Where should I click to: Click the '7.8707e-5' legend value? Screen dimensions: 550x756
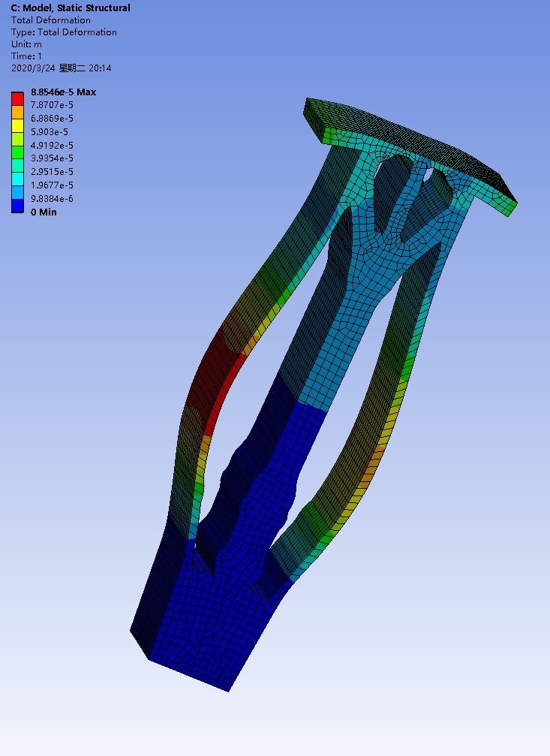click(x=52, y=104)
